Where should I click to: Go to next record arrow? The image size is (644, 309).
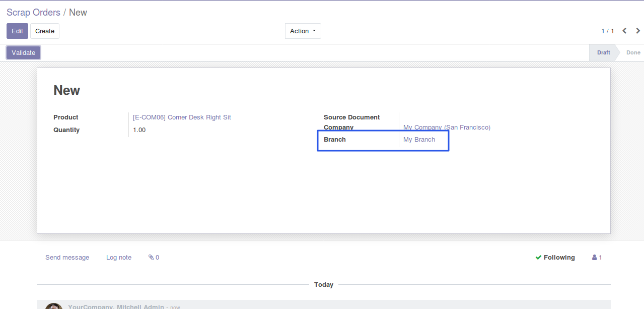point(638,31)
